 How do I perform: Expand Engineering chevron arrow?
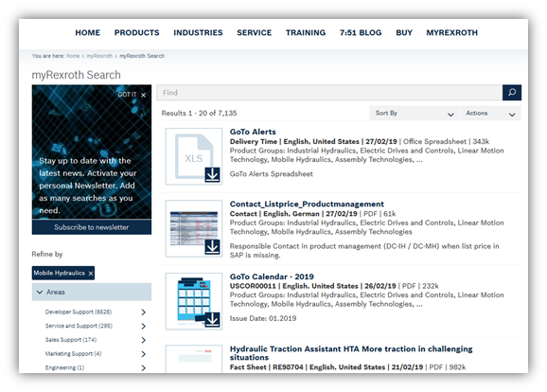pos(144,368)
